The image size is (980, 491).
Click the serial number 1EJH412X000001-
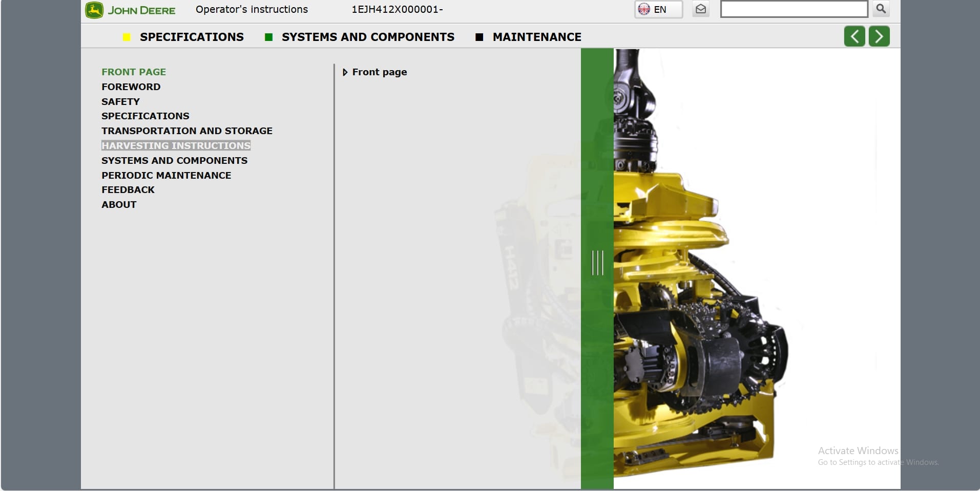[x=398, y=9]
